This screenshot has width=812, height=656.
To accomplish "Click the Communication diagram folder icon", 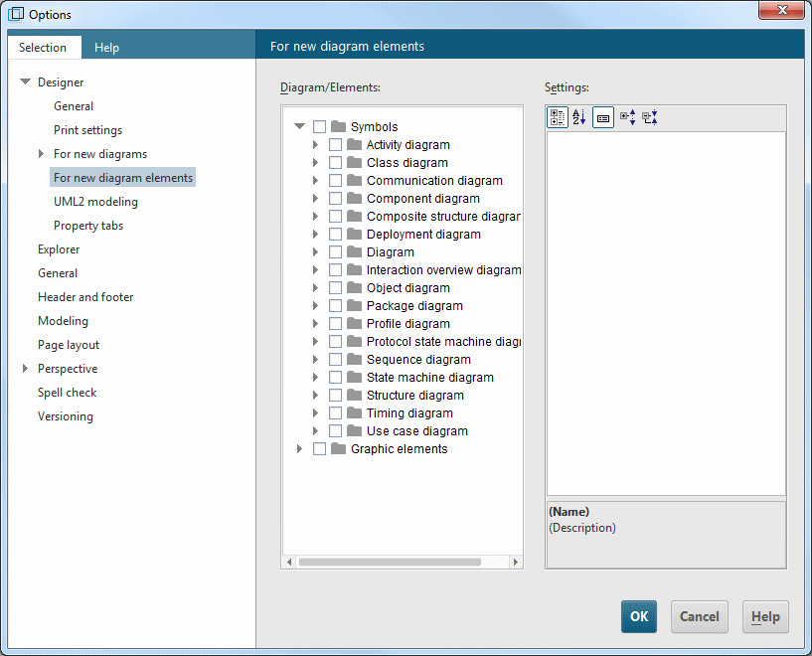I will [354, 180].
